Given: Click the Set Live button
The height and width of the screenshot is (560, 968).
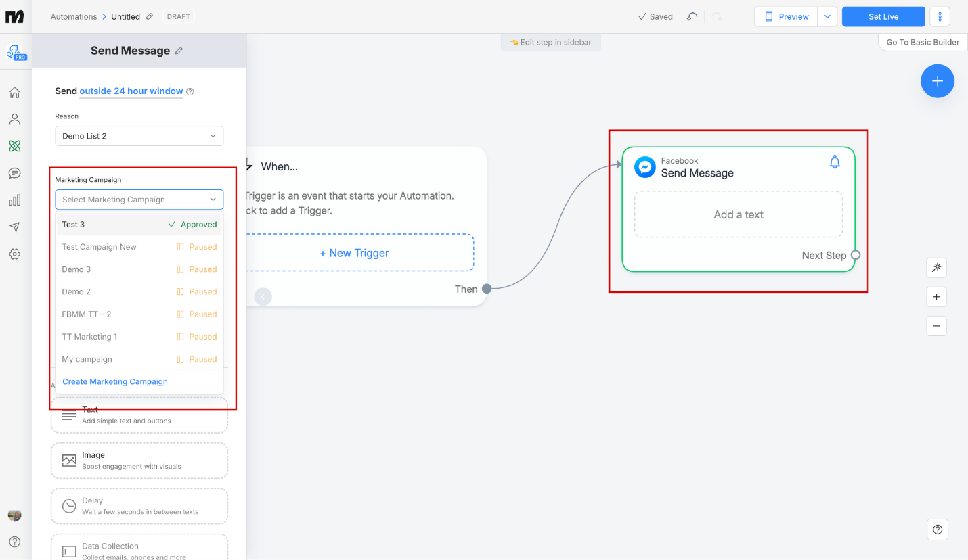Looking at the screenshot, I should point(883,16).
